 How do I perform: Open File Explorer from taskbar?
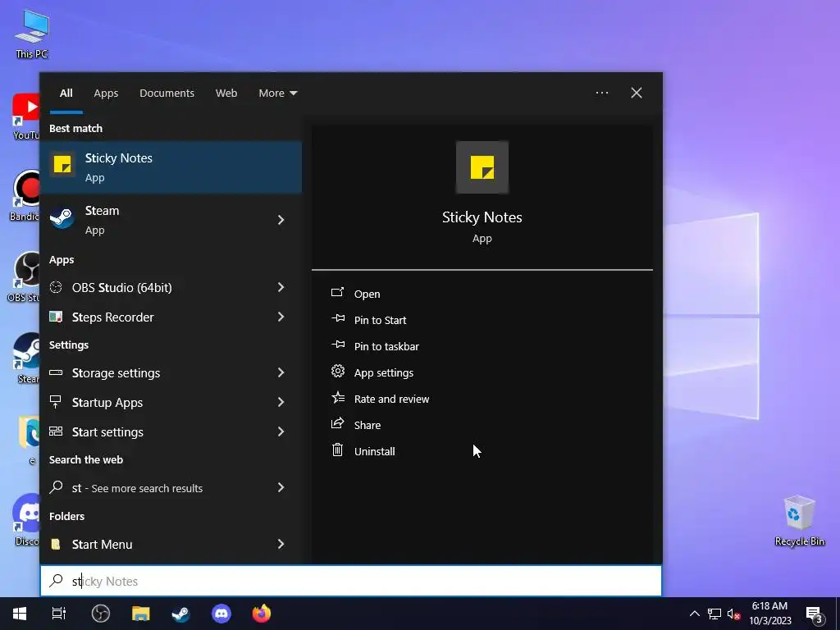coord(141,614)
